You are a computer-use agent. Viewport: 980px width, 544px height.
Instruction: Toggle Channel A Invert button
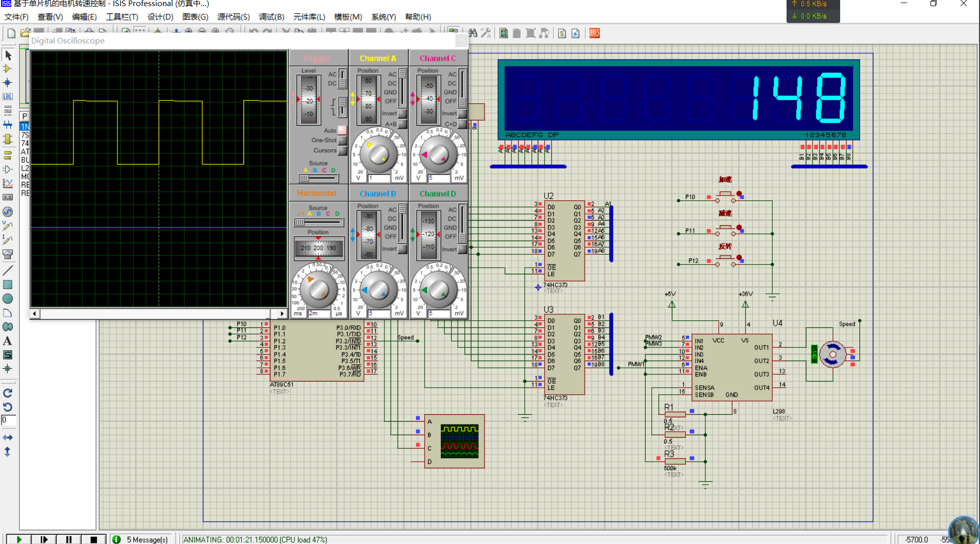point(402,113)
